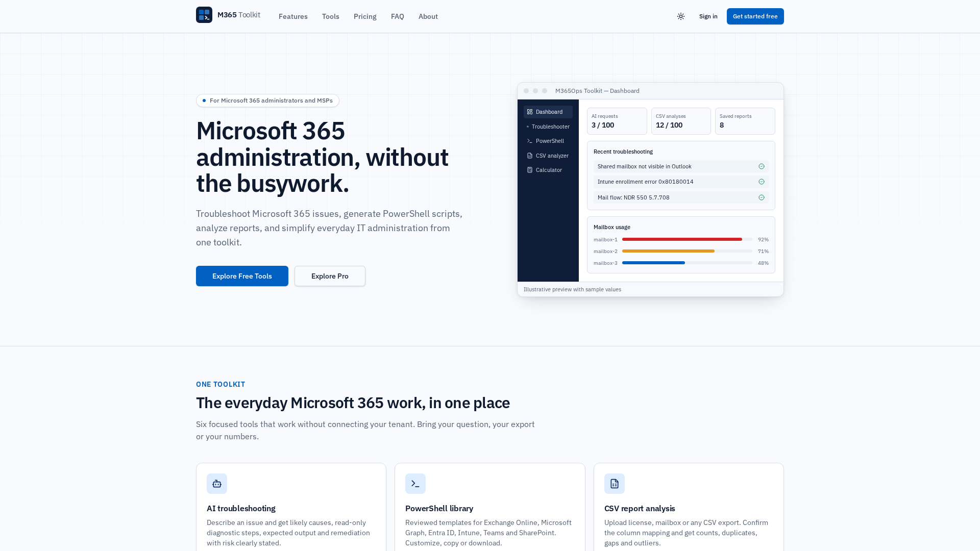Click the CSV analyses 12 / 100 card
This screenshot has height=551, width=980.
click(681, 121)
